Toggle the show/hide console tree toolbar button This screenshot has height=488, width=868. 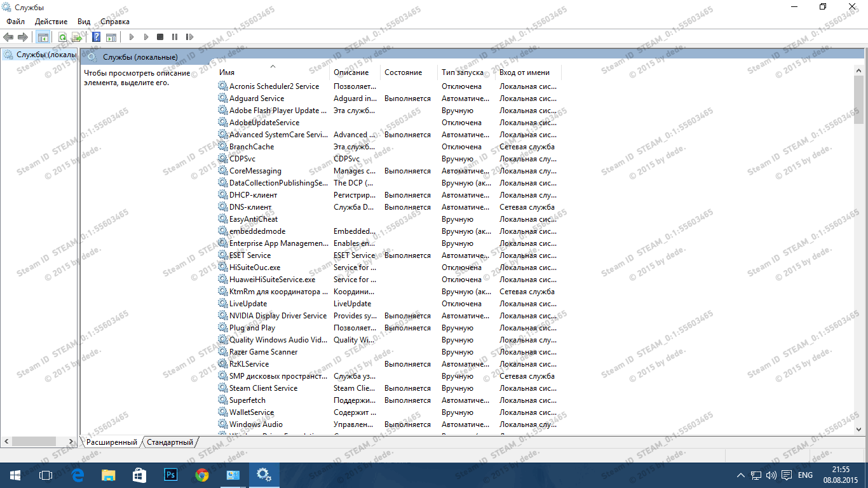[x=43, y=37]
